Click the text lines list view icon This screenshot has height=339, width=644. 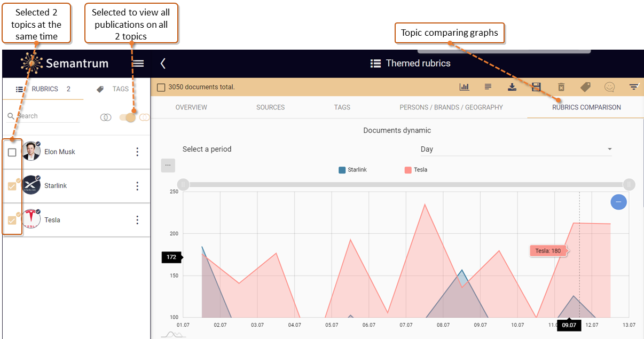pyautogui.click(x=488, y=86)
